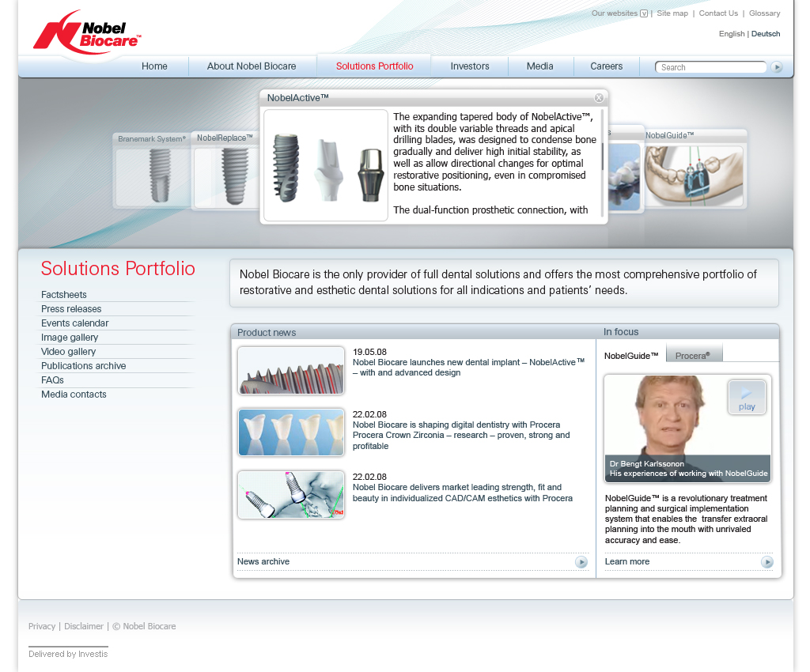The width and height of the screenshot is (810, 672).
Task: Click the Nobel Biocare logo
Action: (87, 33)
